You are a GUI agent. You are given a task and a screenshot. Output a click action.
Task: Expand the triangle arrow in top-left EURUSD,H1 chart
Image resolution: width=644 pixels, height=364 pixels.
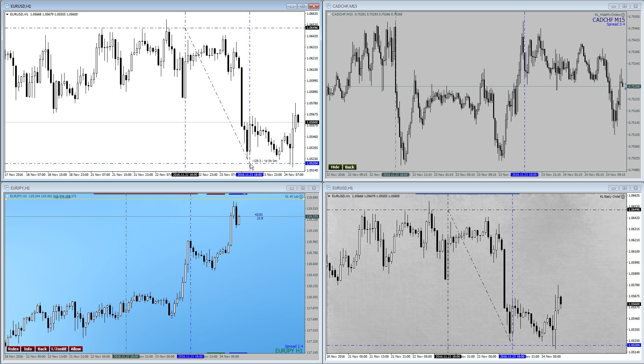click(x=7, y=14)
